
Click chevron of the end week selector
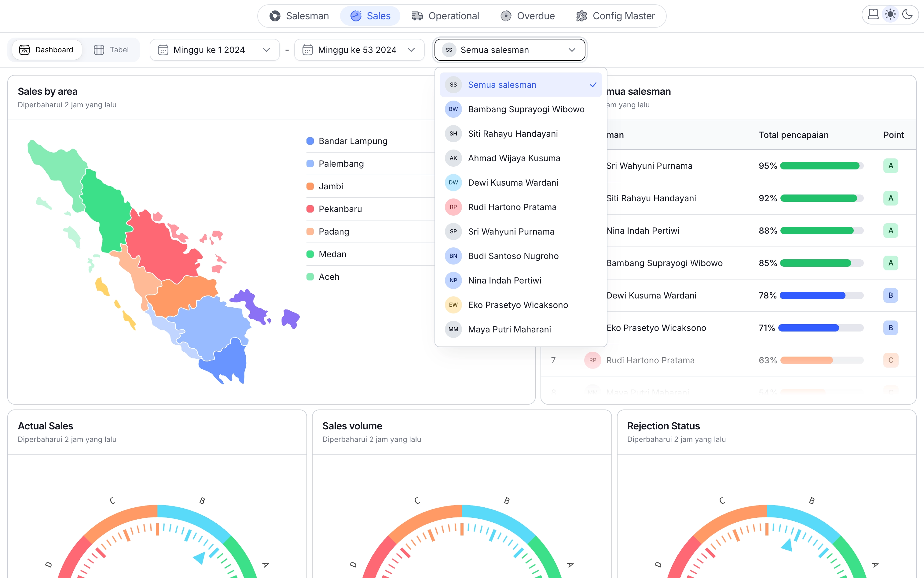coord(411,50)
